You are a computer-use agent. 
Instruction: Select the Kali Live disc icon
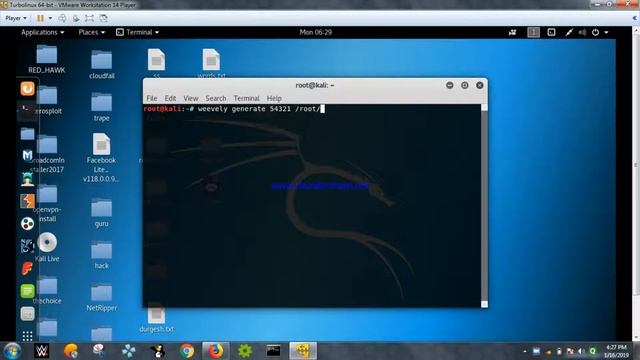[47, 247]
